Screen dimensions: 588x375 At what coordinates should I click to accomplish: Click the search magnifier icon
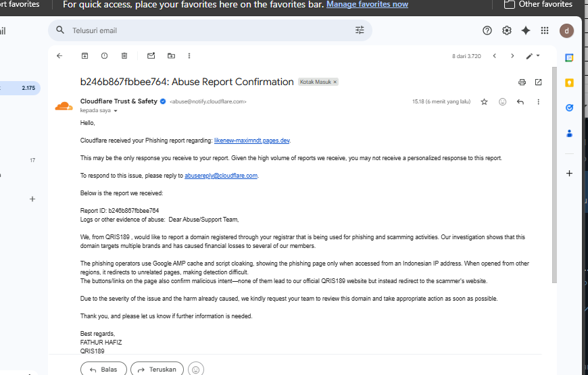(x=60, y=30)
